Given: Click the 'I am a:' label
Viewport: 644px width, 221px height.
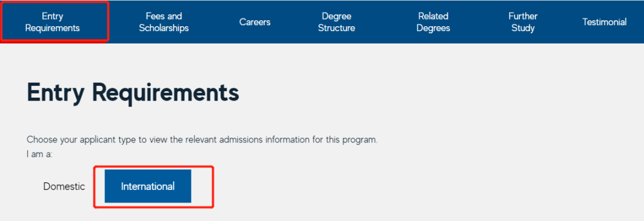Looking at the screenshot, I should point(39,154).
